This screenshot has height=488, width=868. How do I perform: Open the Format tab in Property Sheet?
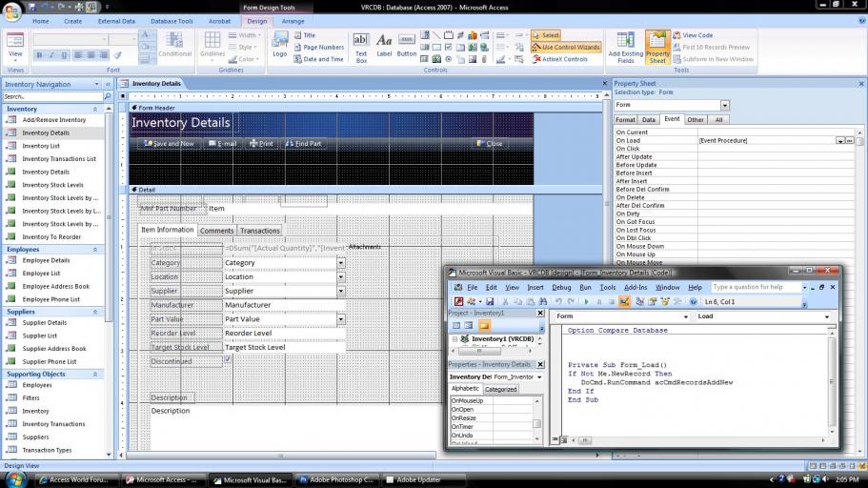[625, 120]
